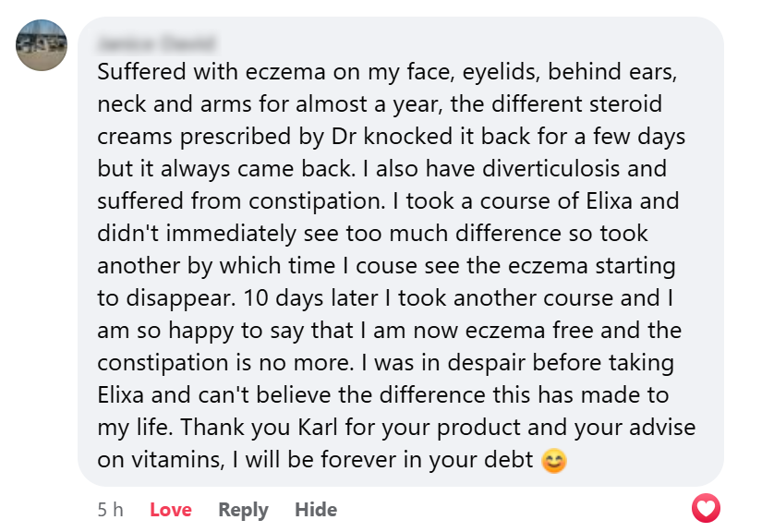Screen dimensions: 774x532
Task: Click the blurred commenter name
Action: pyautogui.click(x=155, y=43)
